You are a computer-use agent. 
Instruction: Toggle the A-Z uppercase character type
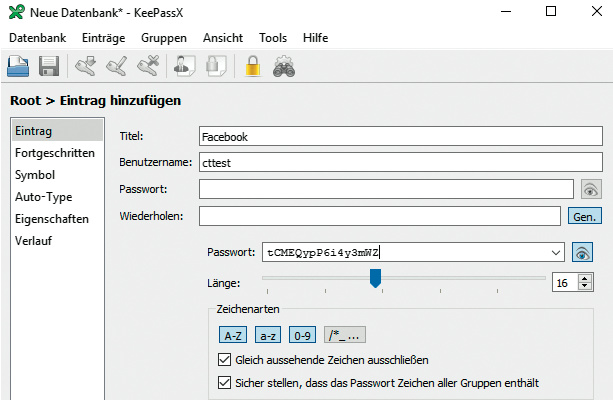coord(234,336)
